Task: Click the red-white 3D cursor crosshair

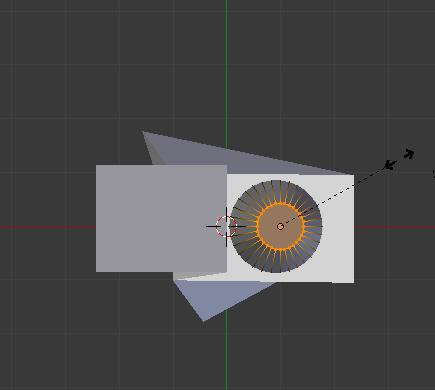Action: click(x=226, y=227)
